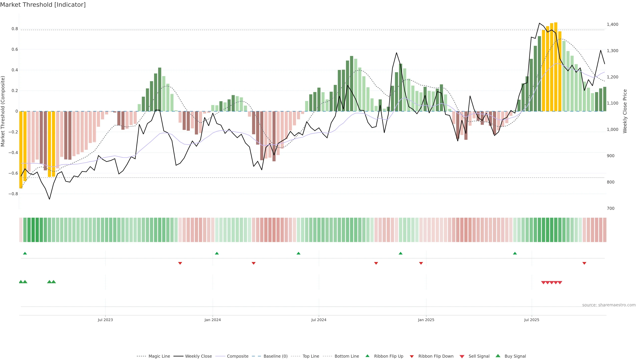This screenshot has height=362, width=644.
Task: Click the Ribbon Flip Down legend triangle icon
Action: pyautogui.click(x=412, y=356)
